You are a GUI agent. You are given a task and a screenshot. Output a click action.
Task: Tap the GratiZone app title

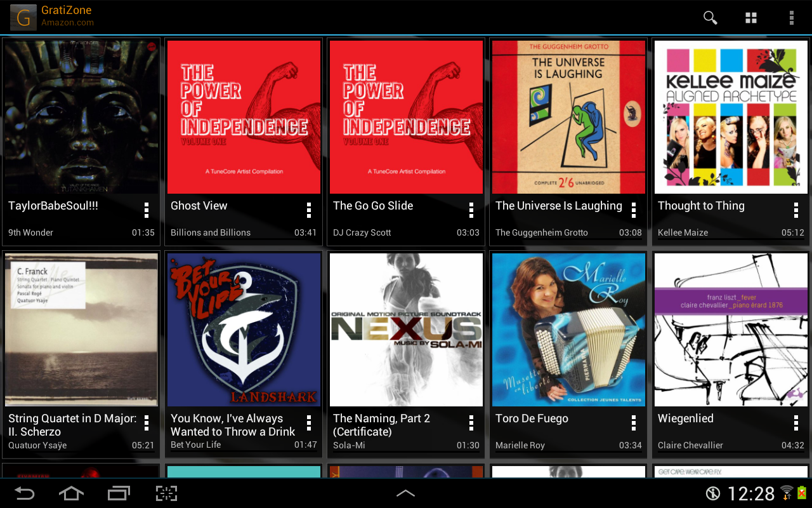coord(66,10)
